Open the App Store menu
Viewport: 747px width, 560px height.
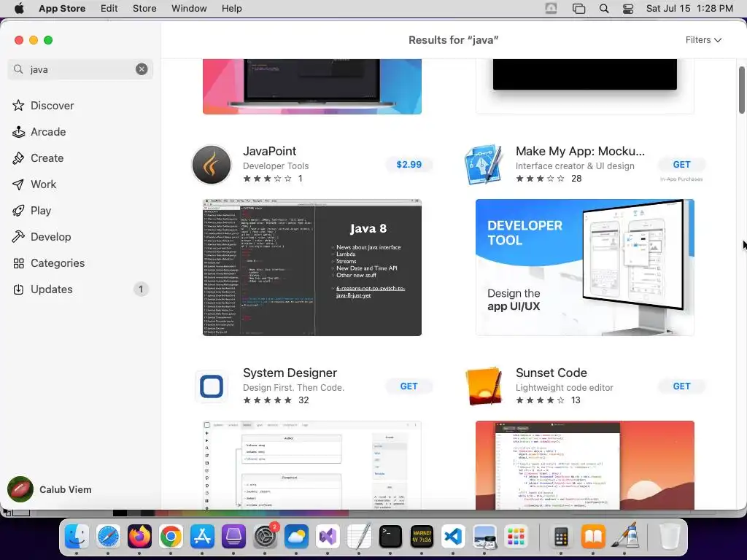pos(62,8)
